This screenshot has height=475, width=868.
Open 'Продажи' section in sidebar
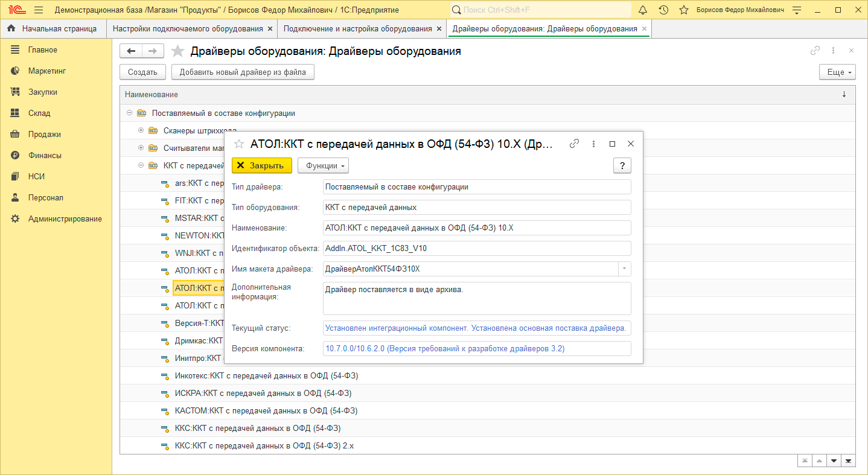click(44, 134)
